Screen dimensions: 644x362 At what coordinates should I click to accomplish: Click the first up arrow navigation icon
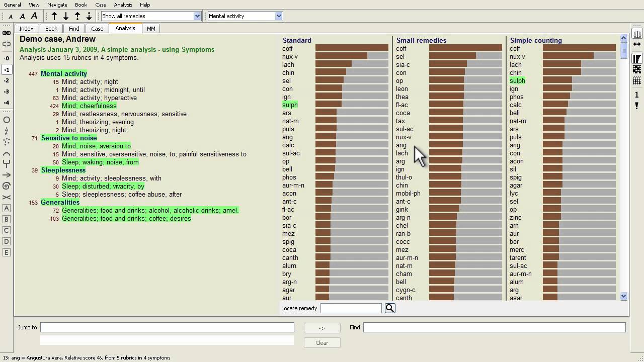point(54,16)
